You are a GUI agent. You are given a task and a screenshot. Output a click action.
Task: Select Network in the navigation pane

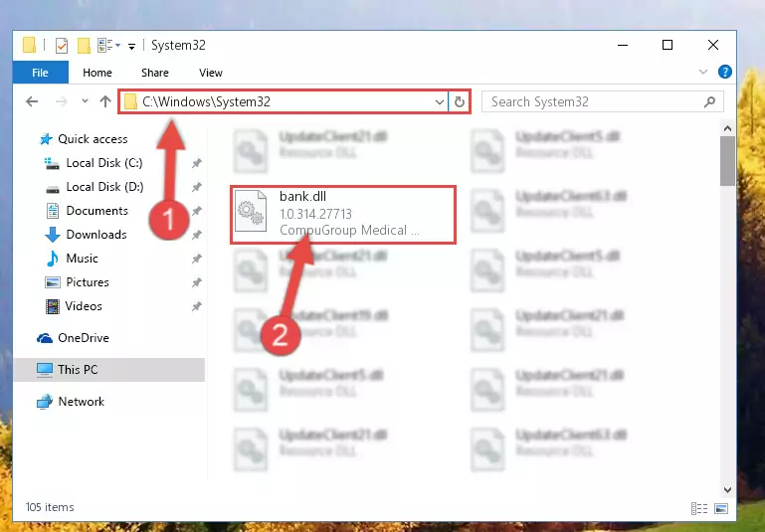point(81,402)
